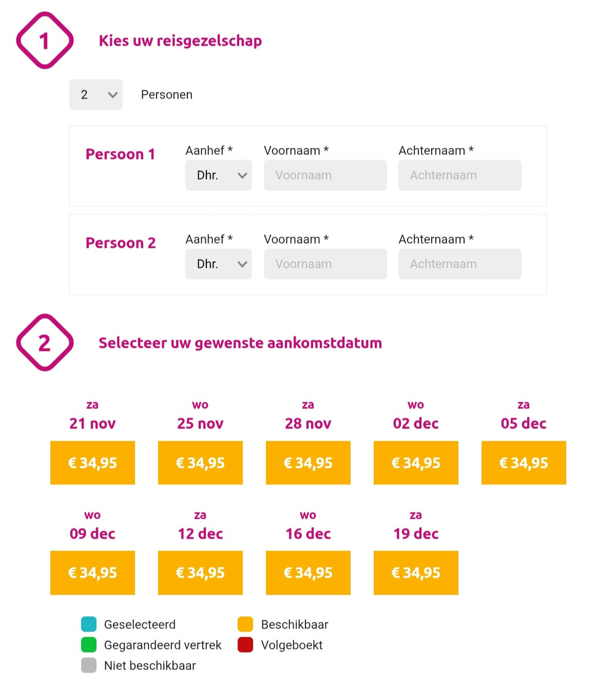Viewport: 616px width, 689px height.
Task: Focus the Voornaam field for Persoon 2
Action: (x=325, y=264)
